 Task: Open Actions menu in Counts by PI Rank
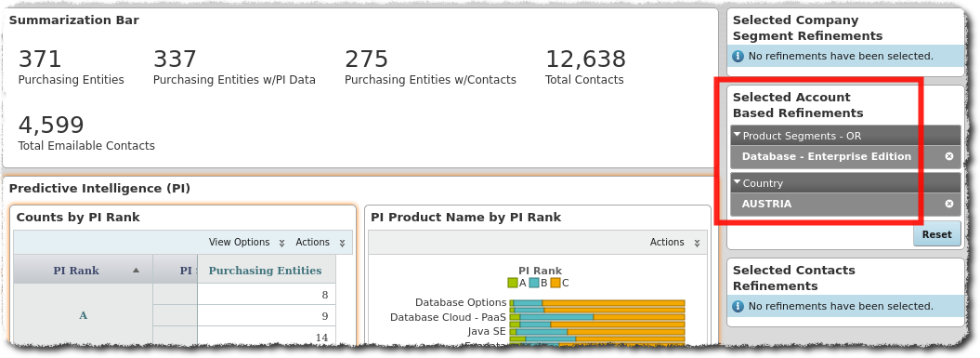tap(320, 242)
